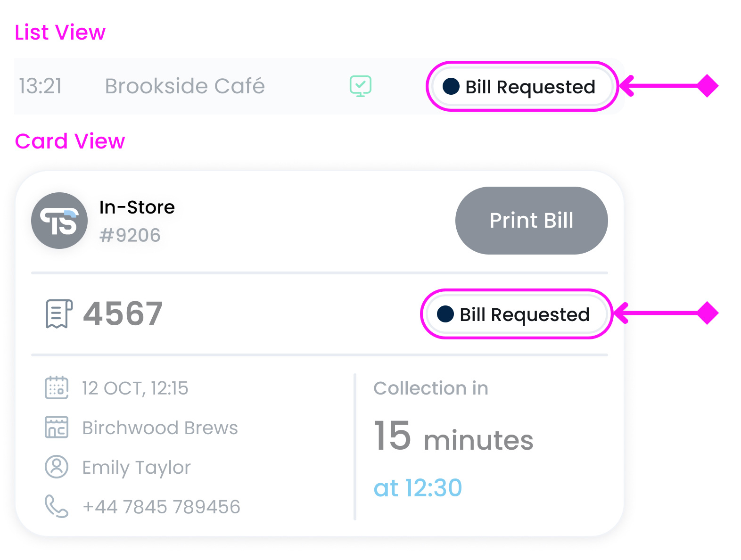Screen dimensions: 741x560
Task: Click the receipt icon next to 4567
Action: (58, 313)
